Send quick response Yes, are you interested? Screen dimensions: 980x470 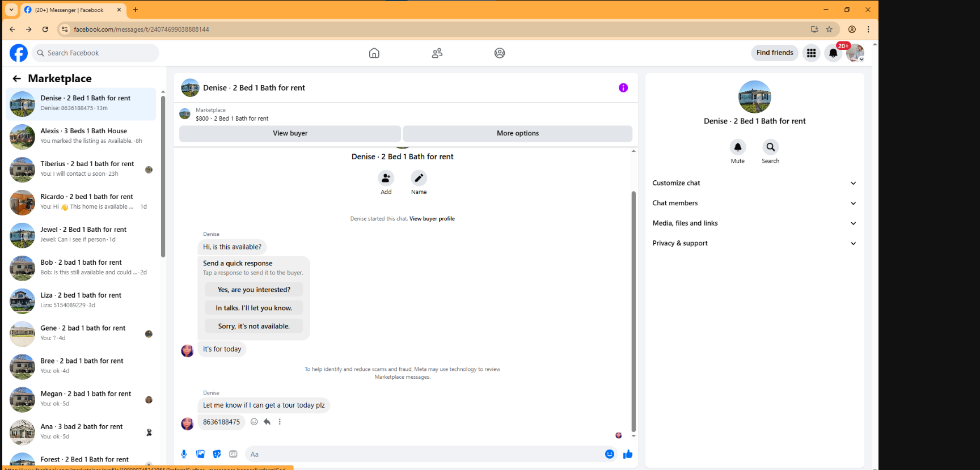(x=254, y=290)
